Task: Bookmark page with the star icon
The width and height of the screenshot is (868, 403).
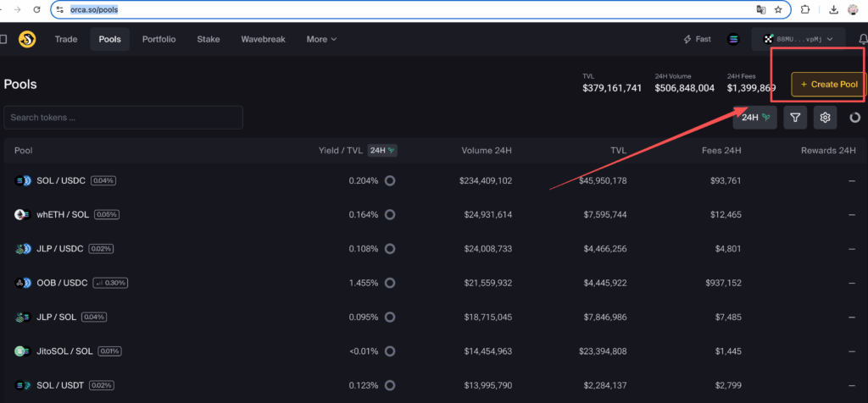Action: [x=777, y=9]
